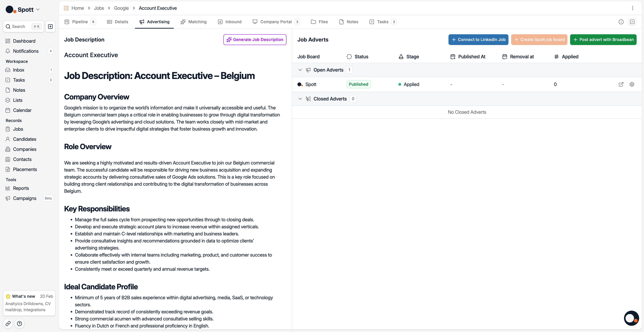Open workspace Notes in the sidebar
The height and width of the screenshot is (332, 644).
coord(29,90)
